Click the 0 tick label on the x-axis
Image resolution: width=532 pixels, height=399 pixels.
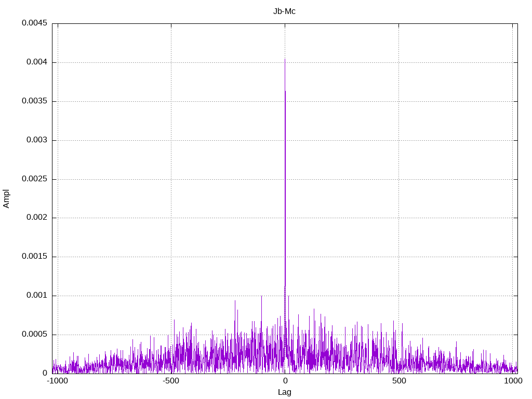coord(285,381)
